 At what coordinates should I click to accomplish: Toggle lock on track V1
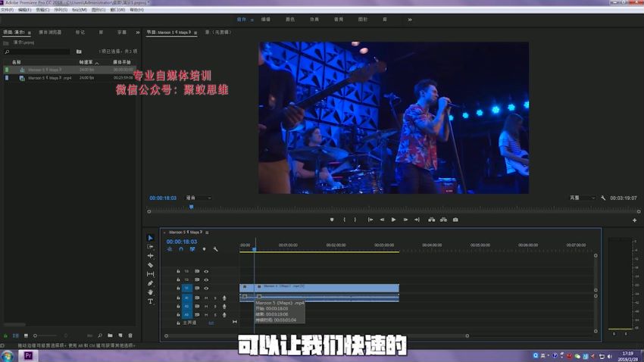[x=178, y=288]
